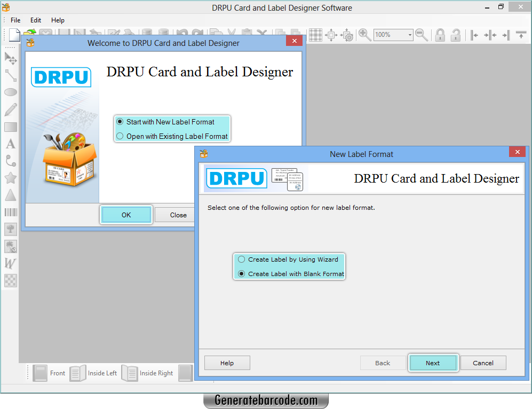Image resolution: width=532 pixels, height=409 pixels.
Task: Align objects to the left edge
Action: tap(474, 35)
